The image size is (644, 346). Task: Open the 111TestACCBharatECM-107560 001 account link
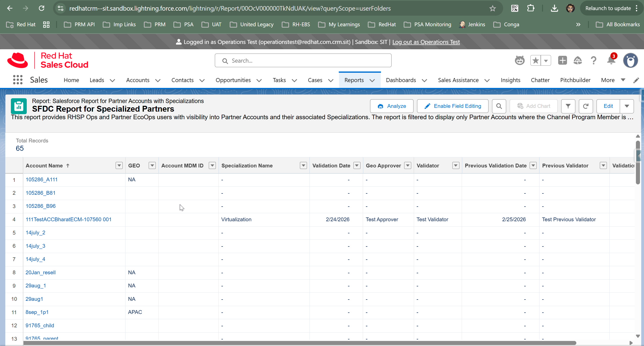68,219
